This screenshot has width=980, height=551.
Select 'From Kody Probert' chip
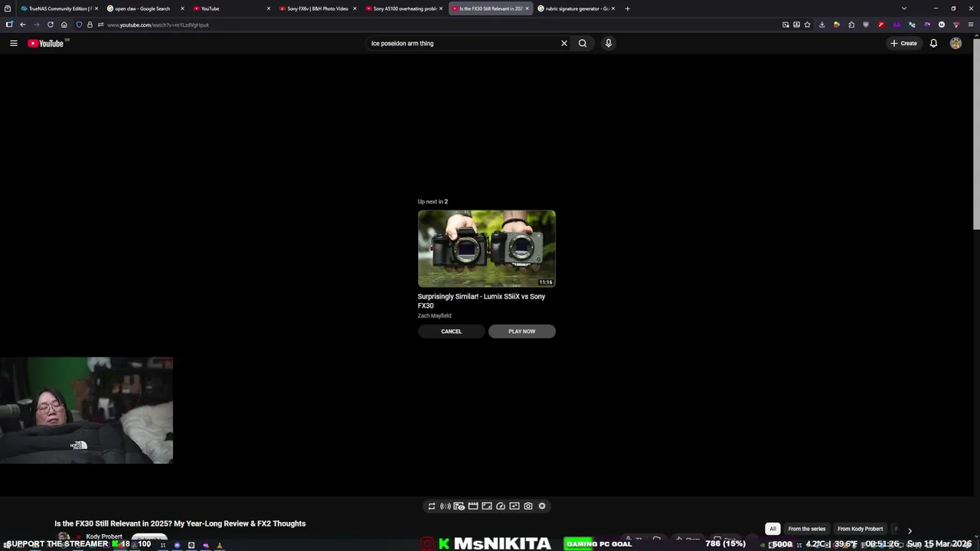click(x=860, y=529)
